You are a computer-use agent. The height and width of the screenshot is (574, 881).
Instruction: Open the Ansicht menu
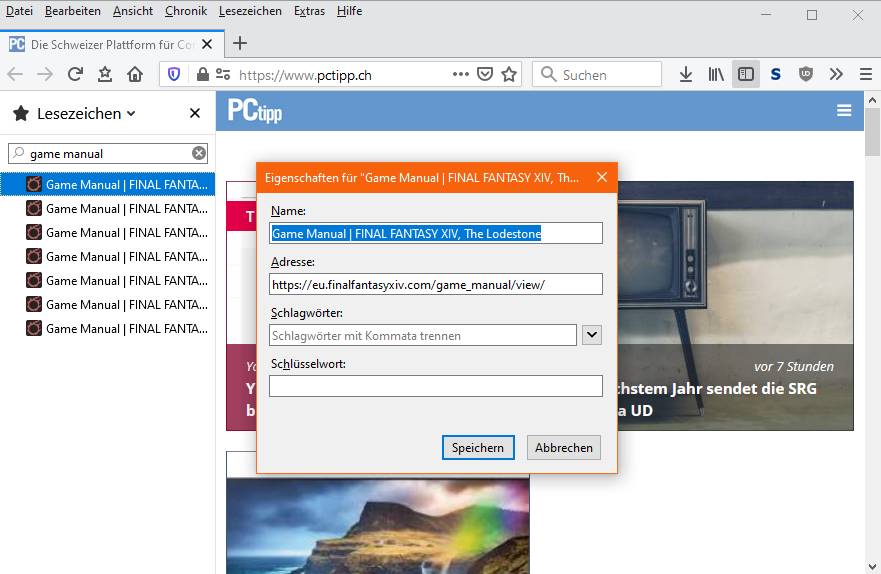click(133, 11)
